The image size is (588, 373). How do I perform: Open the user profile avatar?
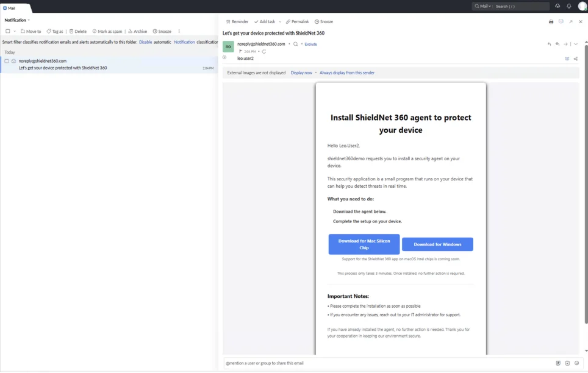point(583,6)
